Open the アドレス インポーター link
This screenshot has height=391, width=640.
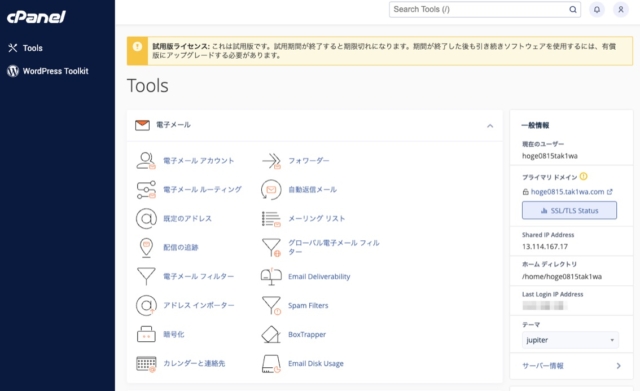click(x=199, y=305)
